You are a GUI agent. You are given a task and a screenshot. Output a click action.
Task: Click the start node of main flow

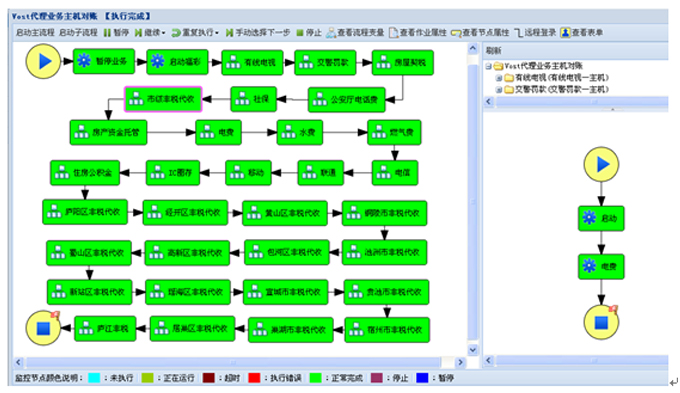pos(43,61)
